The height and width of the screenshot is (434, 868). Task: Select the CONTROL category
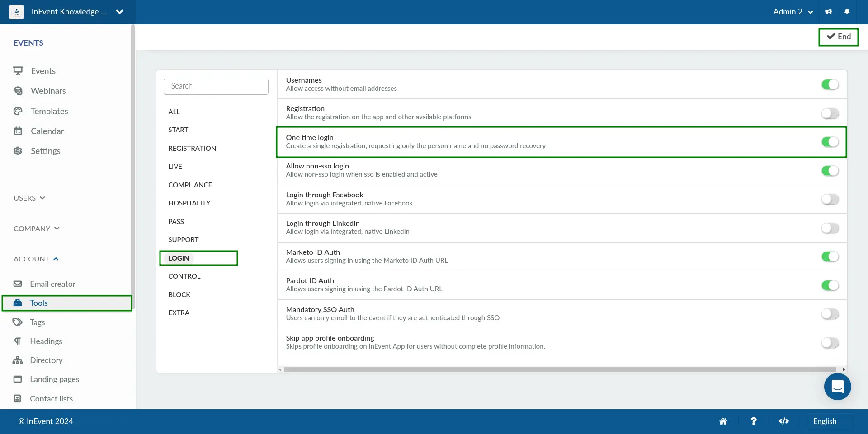pos(184,276)
